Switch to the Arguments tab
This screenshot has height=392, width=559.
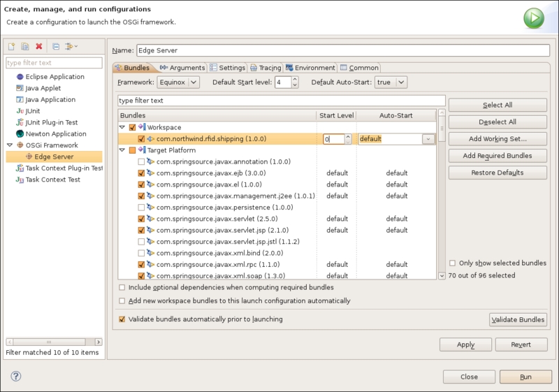point(182,68)
